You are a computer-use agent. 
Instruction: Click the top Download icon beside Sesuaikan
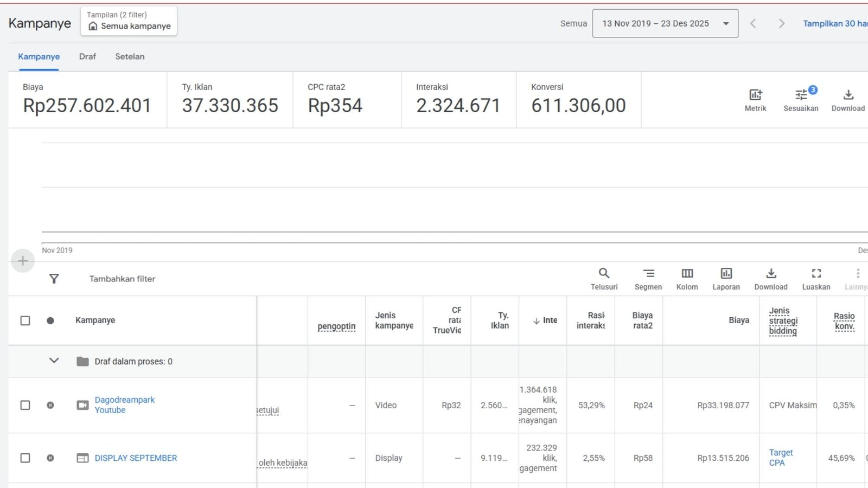coord(848,95)
